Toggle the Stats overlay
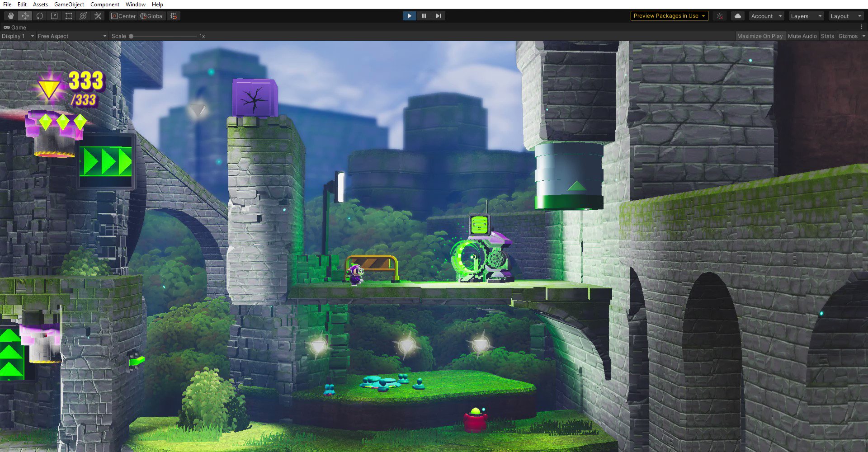Viewport: 868px width, 452px height. [x=827, y=36]
